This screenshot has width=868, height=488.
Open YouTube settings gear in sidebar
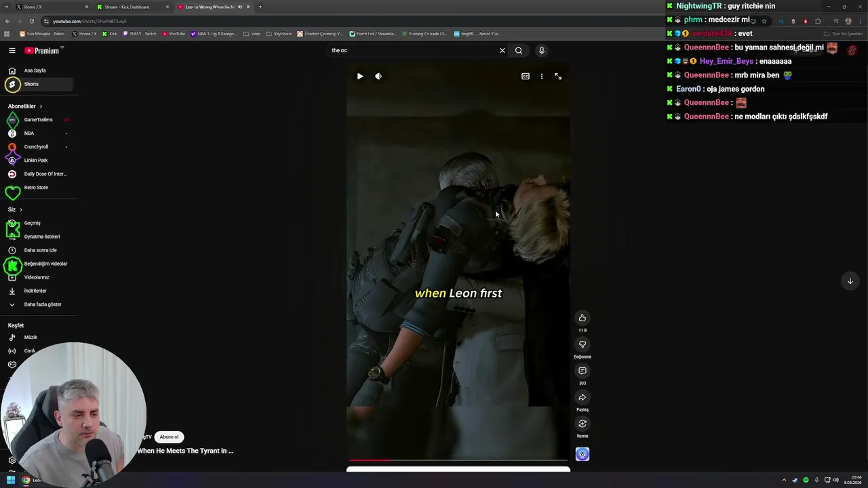point(12,460)
